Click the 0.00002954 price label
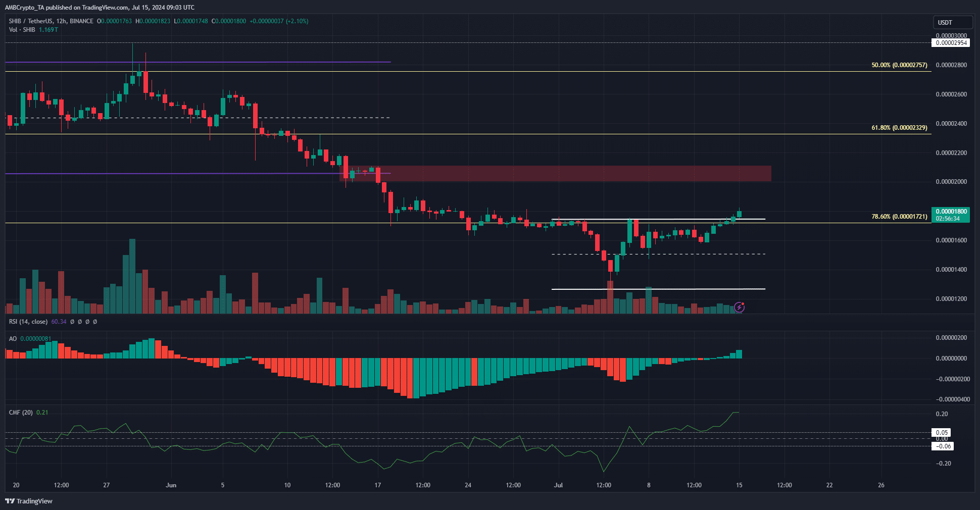Image resolution: width=980 pixels, height=510 pixels. click(951, 43)
